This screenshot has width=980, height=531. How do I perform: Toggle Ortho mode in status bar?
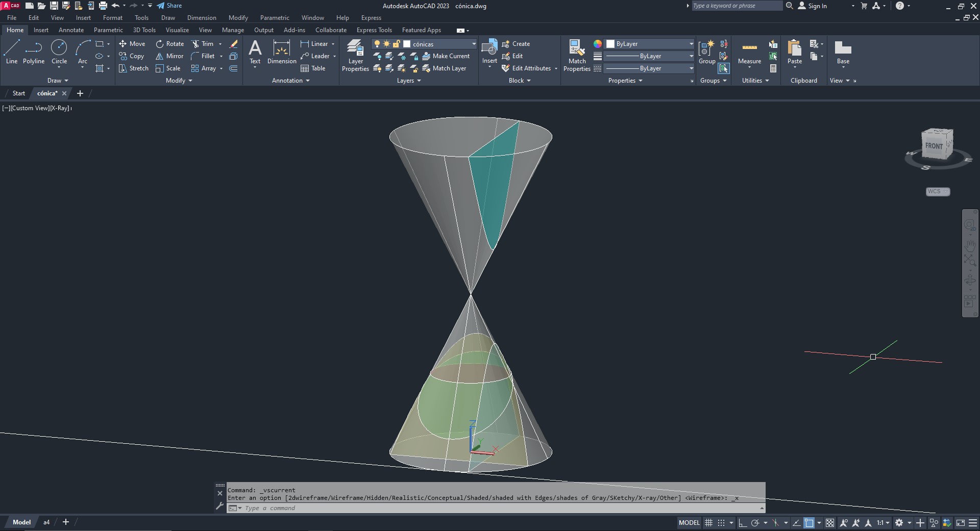coord(743,523)
